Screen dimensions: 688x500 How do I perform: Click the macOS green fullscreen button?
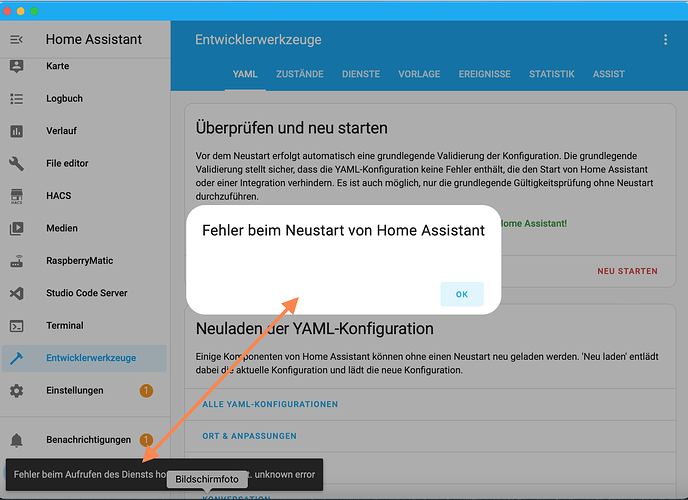34,11
